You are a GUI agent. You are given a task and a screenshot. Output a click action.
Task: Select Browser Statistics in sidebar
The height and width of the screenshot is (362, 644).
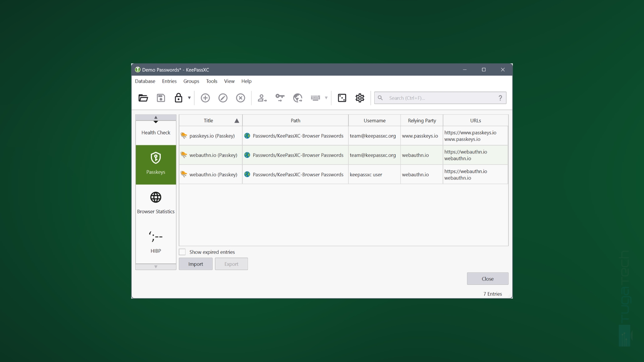(x=156, y=203)
